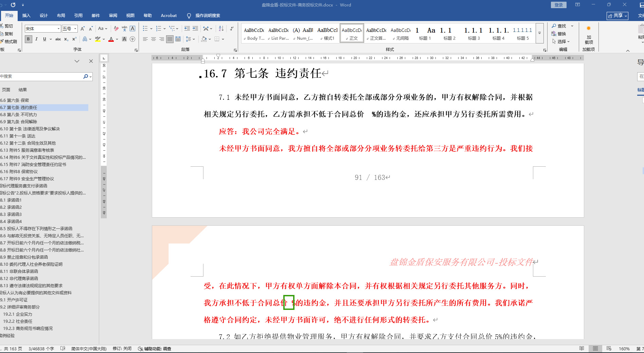Shrink font size with the decrease icon
This screenshot has width=644, height=353.
(x=91, y=29)
